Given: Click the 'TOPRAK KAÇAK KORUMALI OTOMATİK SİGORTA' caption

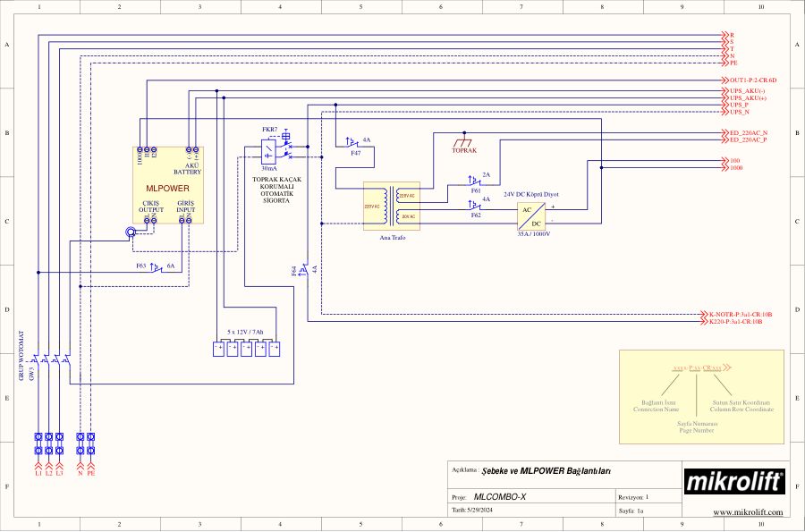Looking at the screenshot, I should coord(276,190).
